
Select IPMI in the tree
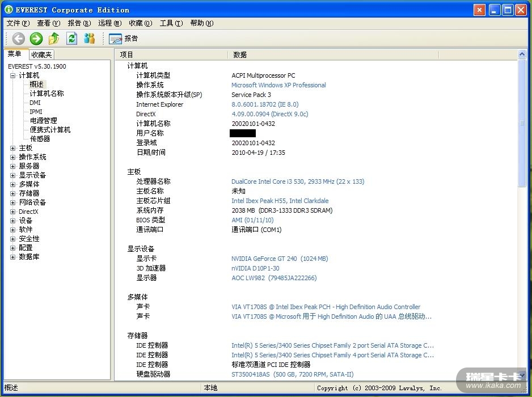click(36, 112)
